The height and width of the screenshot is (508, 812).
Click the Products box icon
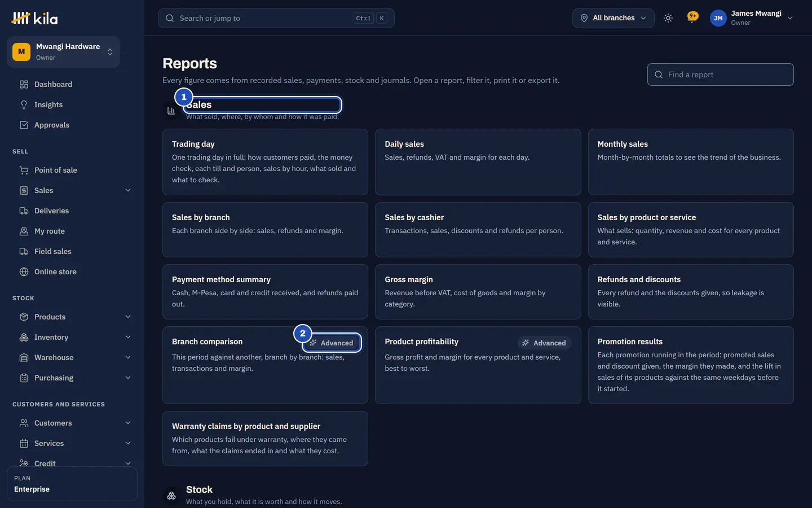tap(24, 317)
